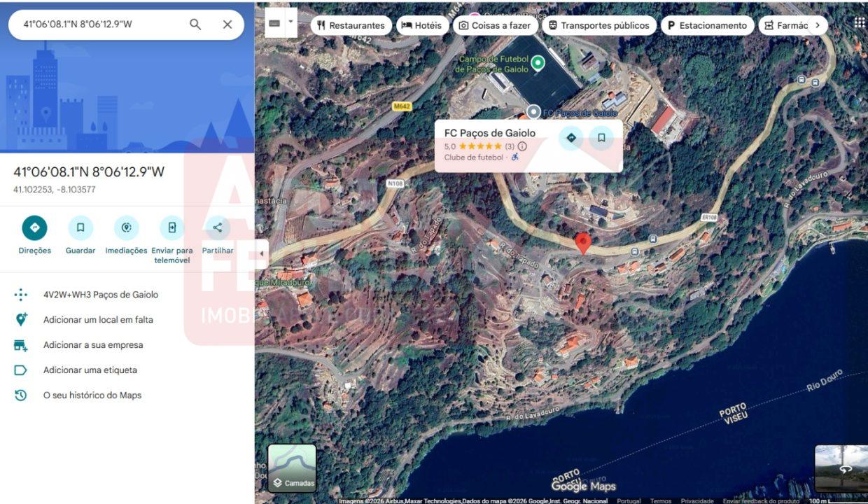Click the Rio Douro river label
The height and width of the screenshot is (504, 868).
825,380
